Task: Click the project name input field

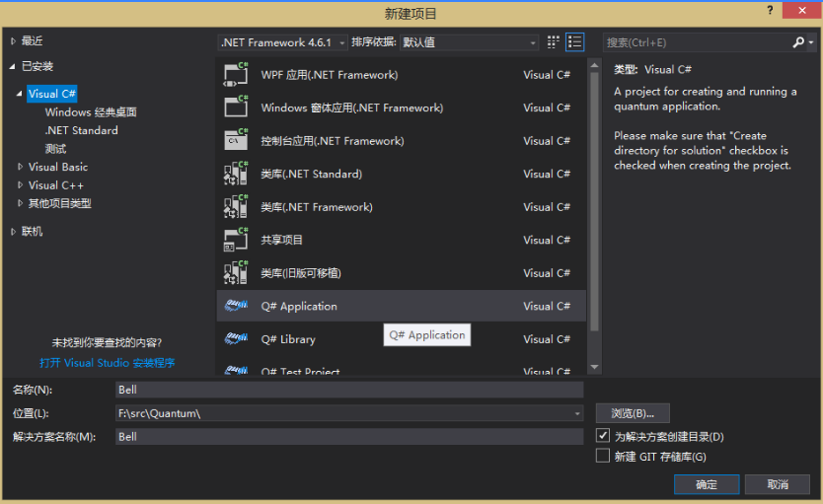Action: point(349,390)
